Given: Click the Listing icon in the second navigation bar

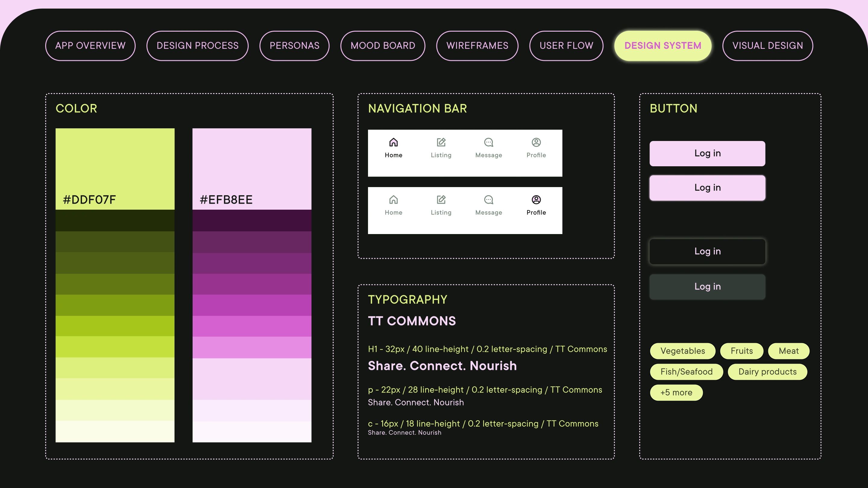Looking at the screenshot, I should [441, 200].
